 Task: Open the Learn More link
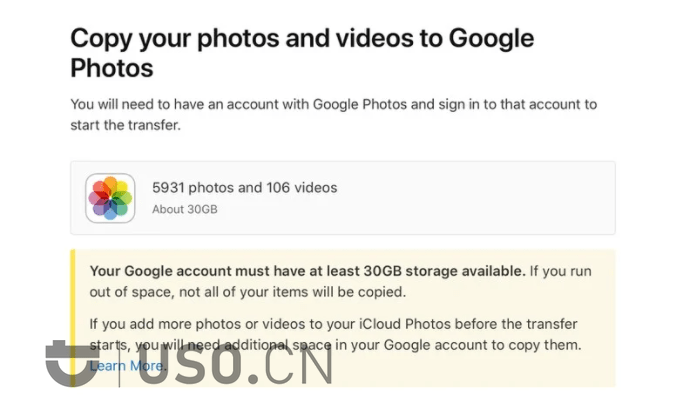[x=127, y=366]
